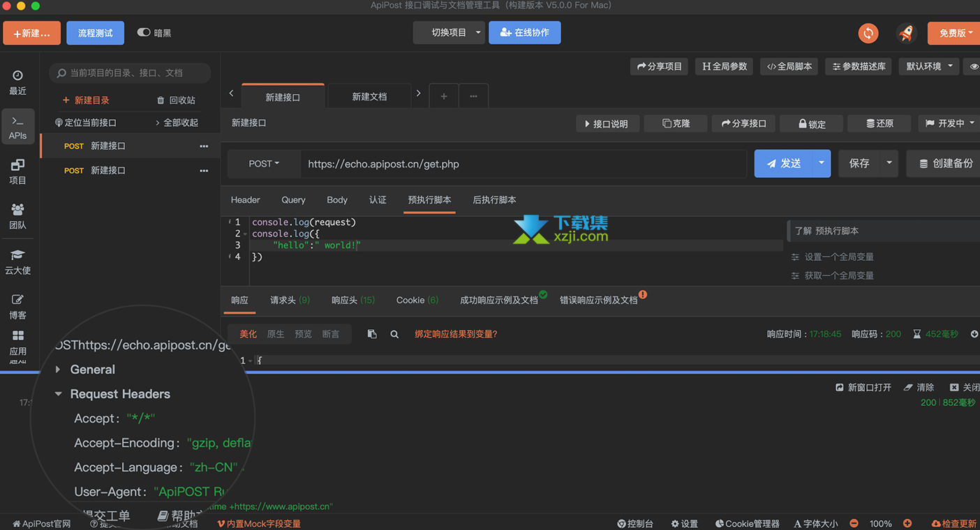Viewport: 980px width, 530px height.
Task: Open the 博客 blog sidebar icon
Action: click(18, 306)
